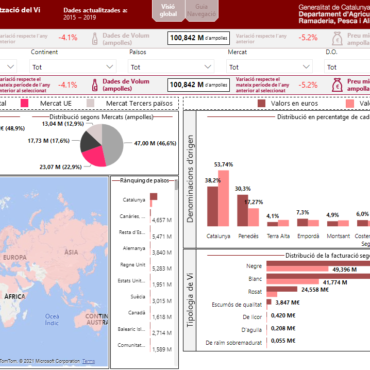Click the Generalitat de Catalunya logo text
The image size is (370, 370).
pos(334,14)
